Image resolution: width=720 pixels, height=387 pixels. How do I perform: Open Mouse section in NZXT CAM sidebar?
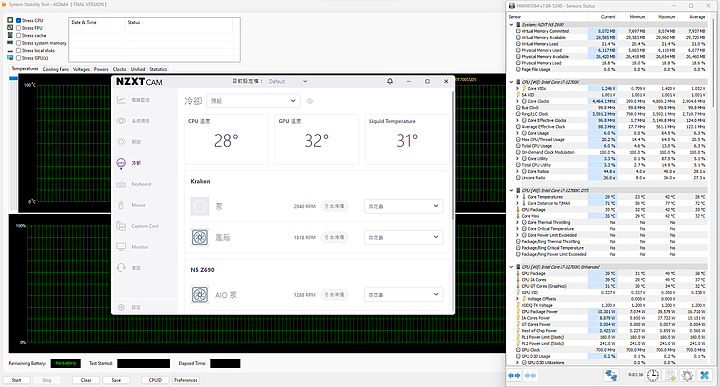pos(131,205)
